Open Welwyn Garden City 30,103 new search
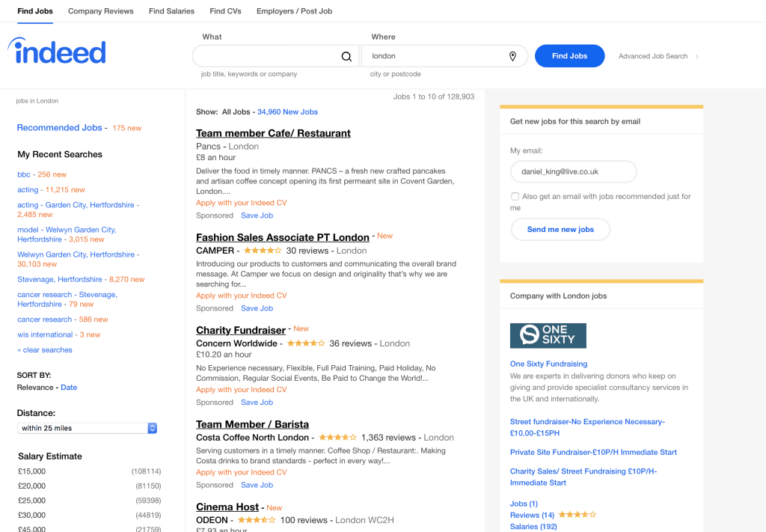The height and width of the screenshot is (532, 766). [x=78, y=260]
